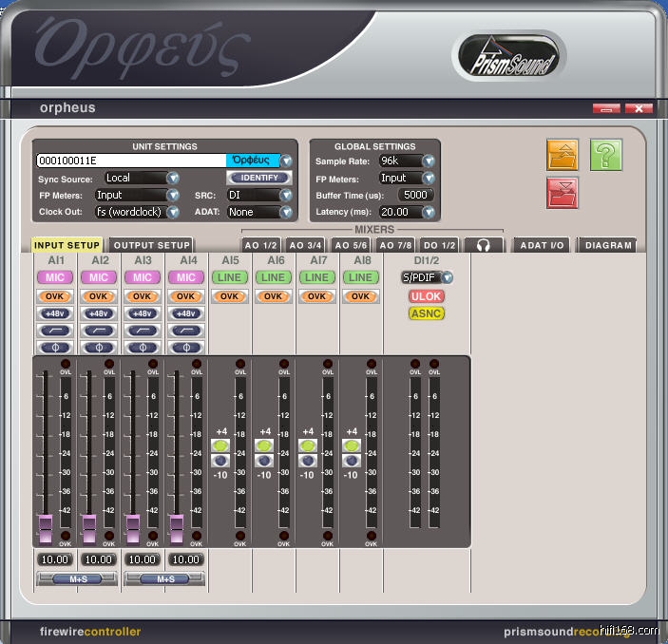Toggle +48v phantom power on AI1
Image resolution: width=668 pixels, height=644 pixels.
[x=55, y=313]
